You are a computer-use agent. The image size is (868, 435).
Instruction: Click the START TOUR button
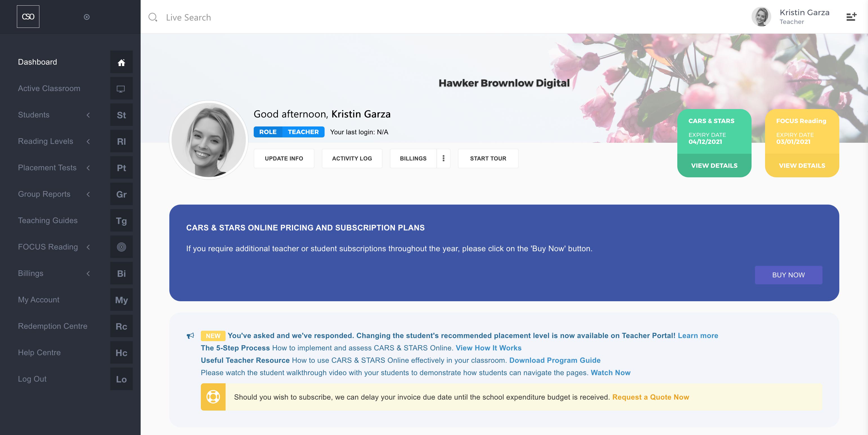pyautogui.click(x=488, y=158)
